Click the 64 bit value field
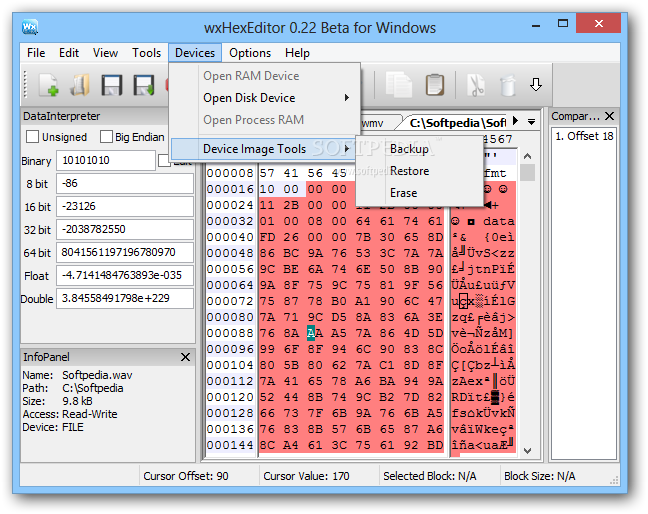This screenshot has height=514, width=648. point(125,252)
